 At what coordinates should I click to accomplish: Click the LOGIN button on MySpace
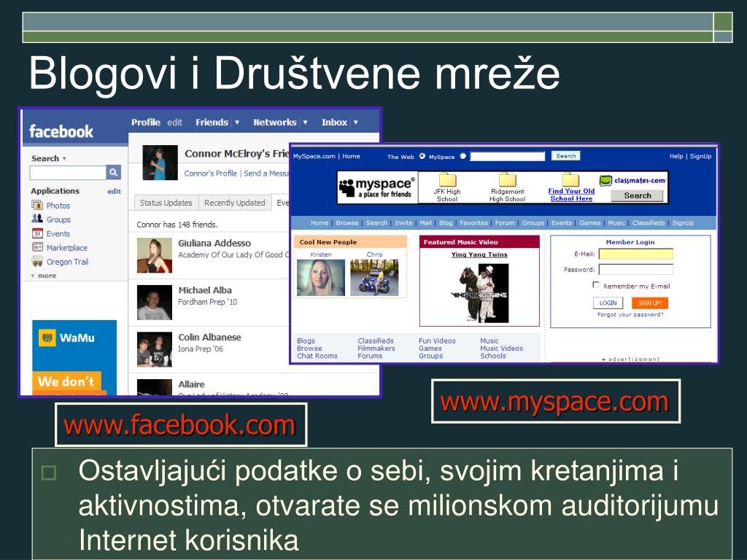point(608,303)
